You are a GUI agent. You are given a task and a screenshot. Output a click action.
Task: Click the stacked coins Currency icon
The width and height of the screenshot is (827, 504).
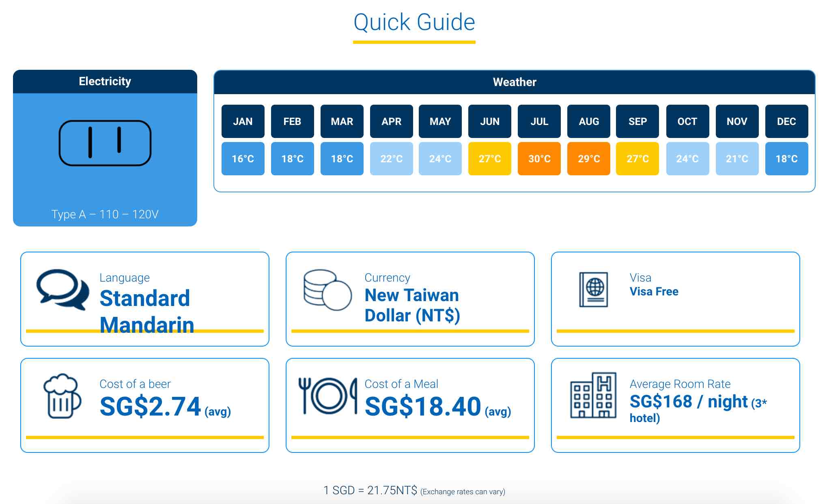(x=327, y=290)
